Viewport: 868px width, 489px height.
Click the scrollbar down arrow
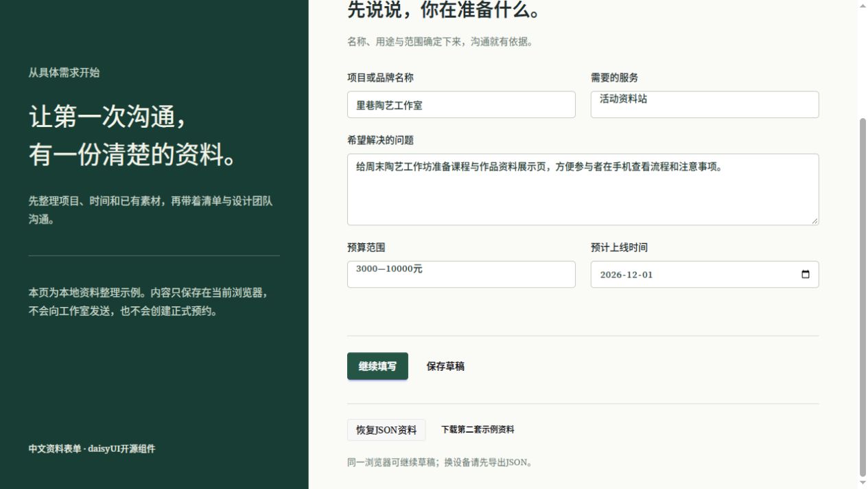pyautogui.click(x=863, y=484)
